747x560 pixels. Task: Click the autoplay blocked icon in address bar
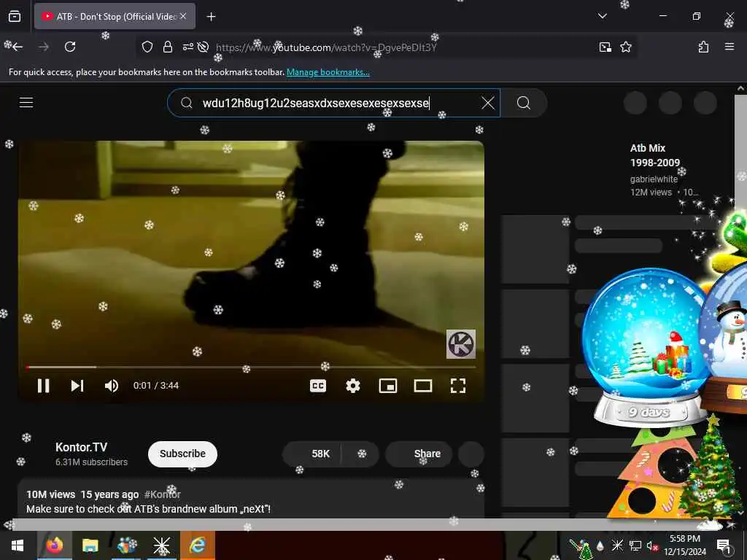point(204,47)
